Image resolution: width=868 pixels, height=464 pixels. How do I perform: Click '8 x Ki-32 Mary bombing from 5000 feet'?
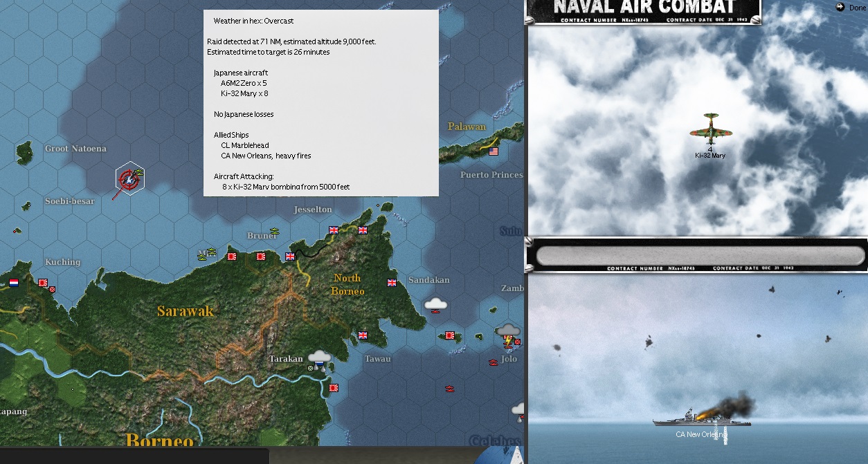286,187
